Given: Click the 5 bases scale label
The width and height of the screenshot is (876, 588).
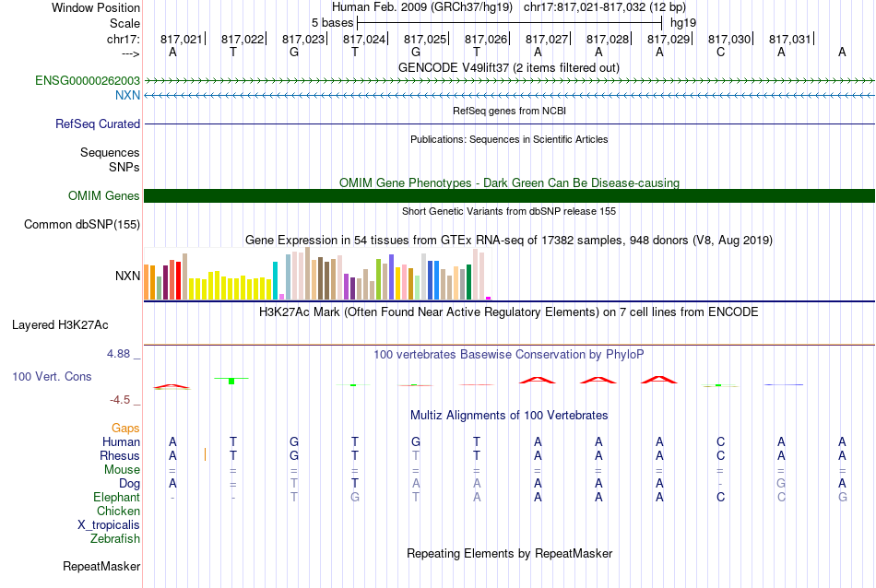Looking at the screenshot, I should 332,23.
